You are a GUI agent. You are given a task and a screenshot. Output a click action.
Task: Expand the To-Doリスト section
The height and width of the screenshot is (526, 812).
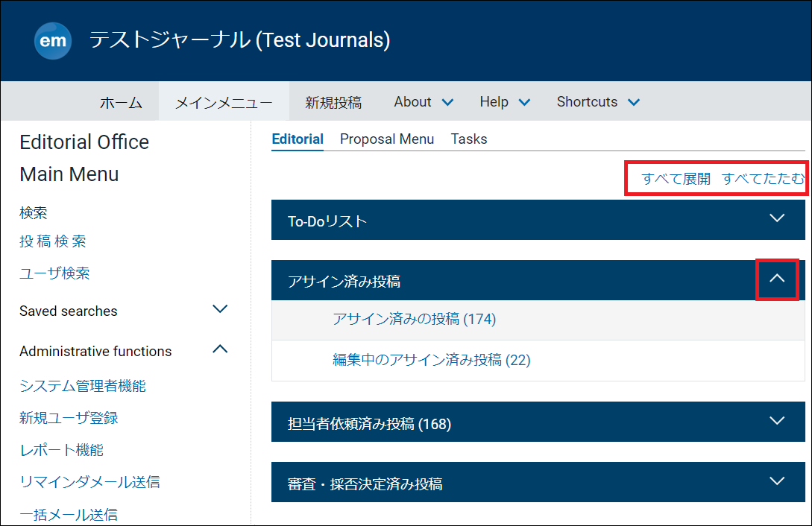click(778, 220)
